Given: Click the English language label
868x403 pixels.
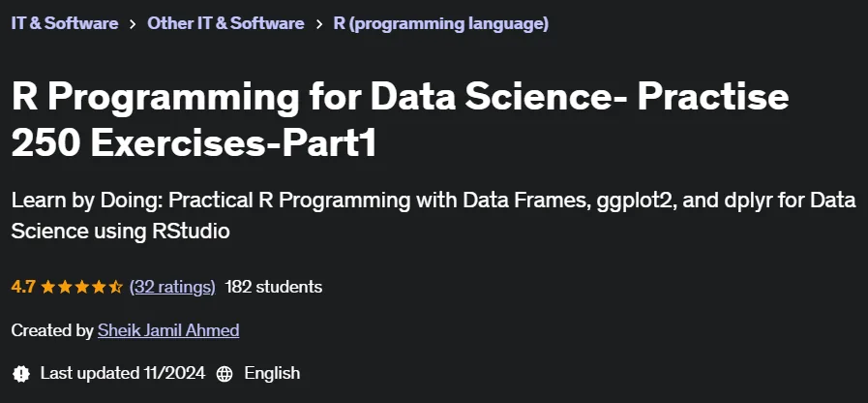Looking at the screenshot, I should (x=272, y=374).
